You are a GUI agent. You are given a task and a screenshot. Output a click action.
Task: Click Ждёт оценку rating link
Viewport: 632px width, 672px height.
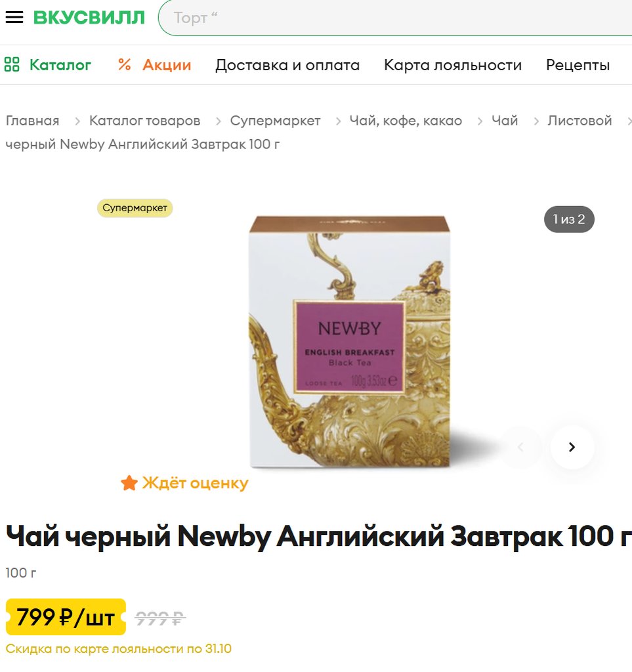(195, 483)
